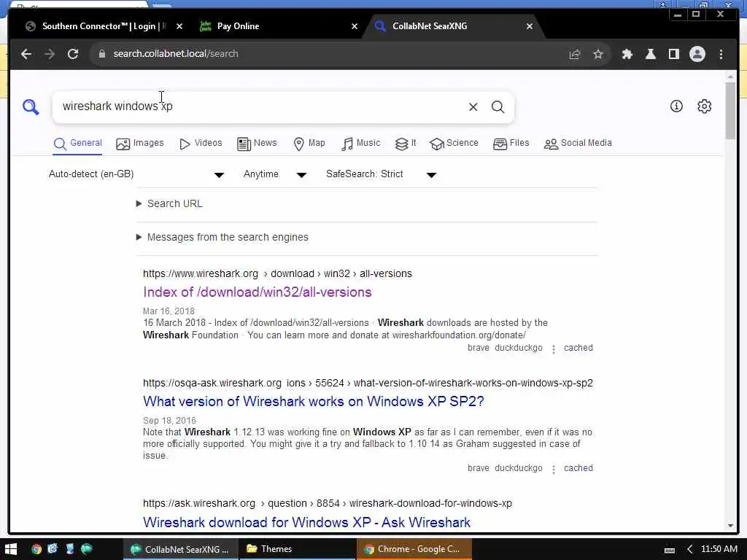Click scrollbar down arrow at page bottom

730,526
